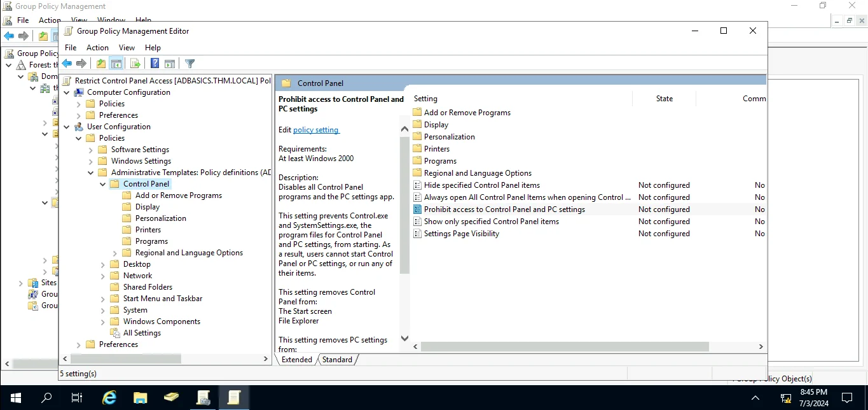Click Up One Level icon in Group Policy Management window

click(x=43, y=36)
